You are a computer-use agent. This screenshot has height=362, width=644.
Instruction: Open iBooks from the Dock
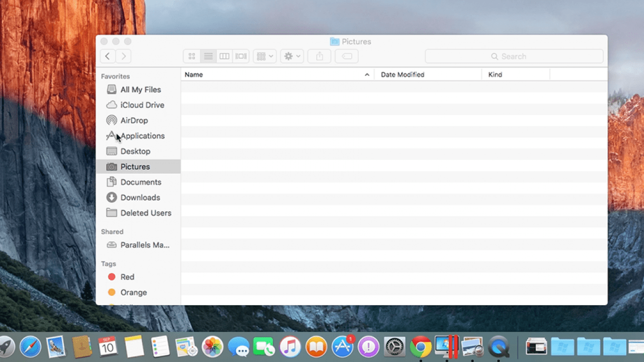[316, 346]
